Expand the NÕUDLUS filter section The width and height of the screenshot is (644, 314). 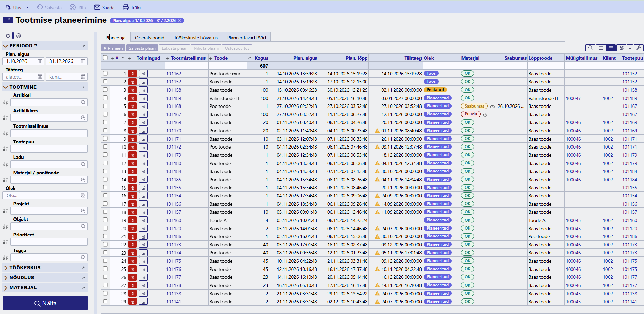[45, 277]
